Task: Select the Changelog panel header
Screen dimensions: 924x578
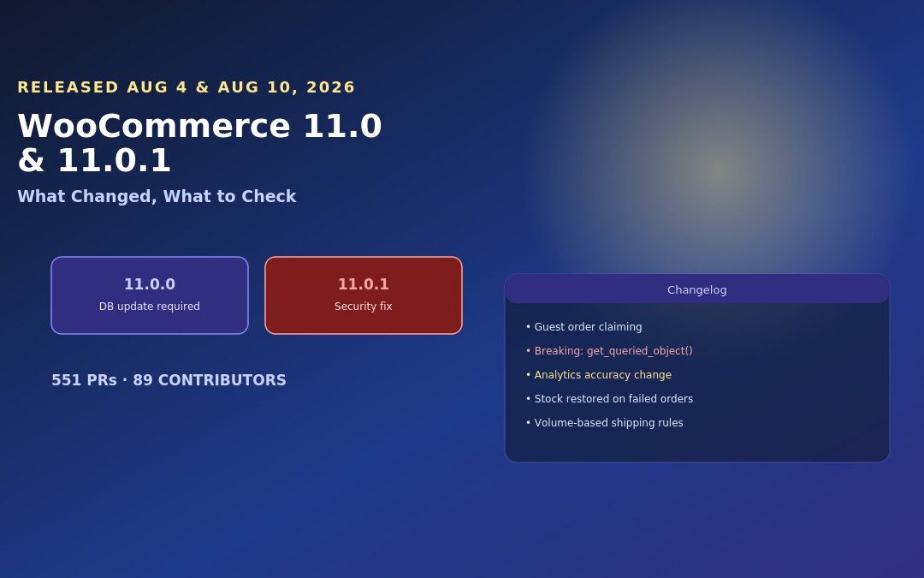Action: [697, 289]
